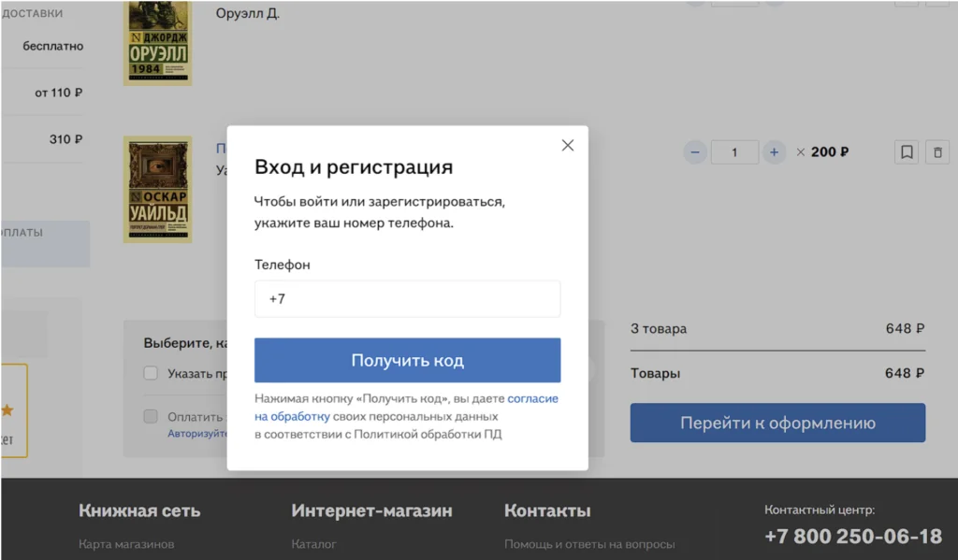Screen dimensions: 958x560
Task: Click the orange star icon
Action: point(7,410)
